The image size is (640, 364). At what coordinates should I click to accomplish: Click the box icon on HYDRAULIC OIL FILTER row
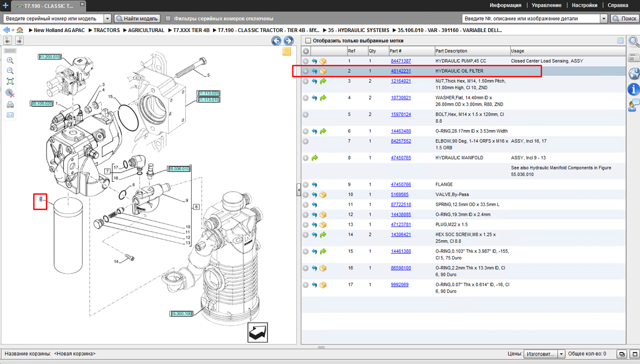(323, 71)
